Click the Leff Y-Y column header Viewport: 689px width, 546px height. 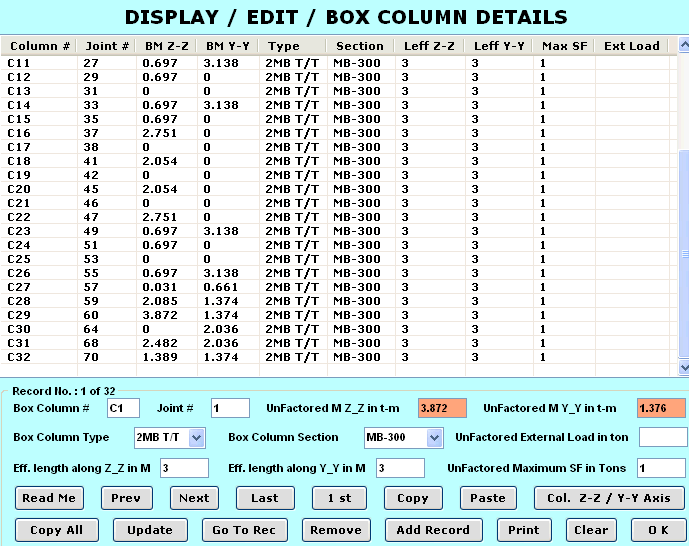tap(499, 46)
